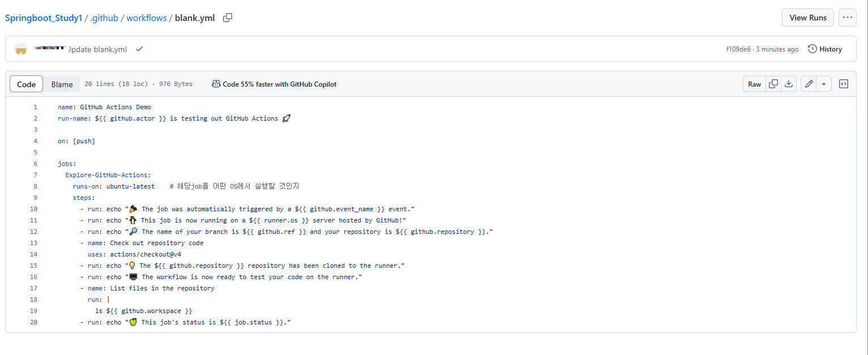The width and height of the screenshot is (868, 355).
Task: Navigate to the workflows folder breadcrumb
Action: coord(147,18)
